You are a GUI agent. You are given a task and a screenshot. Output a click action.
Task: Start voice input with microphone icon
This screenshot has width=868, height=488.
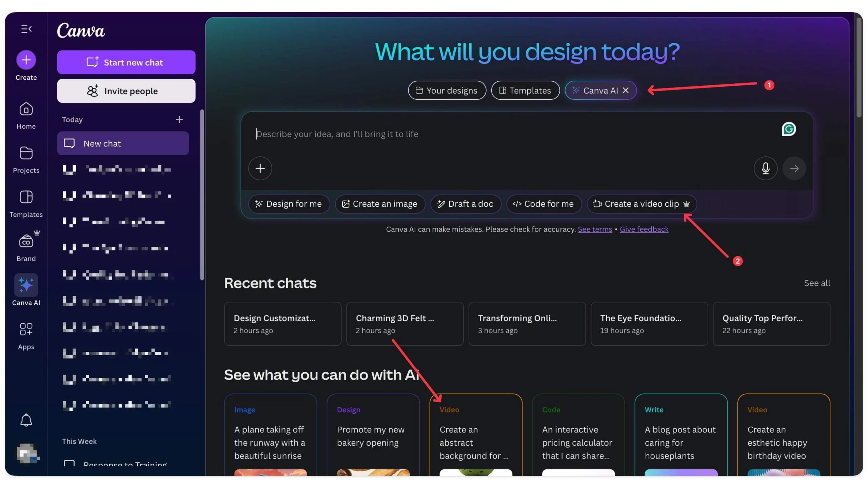tap(765, 168)
